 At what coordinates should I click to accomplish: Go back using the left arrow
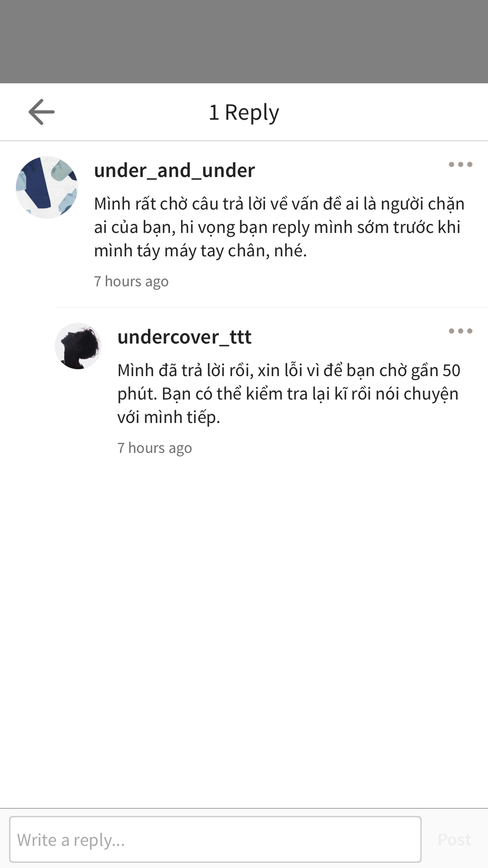coord(41,112)
